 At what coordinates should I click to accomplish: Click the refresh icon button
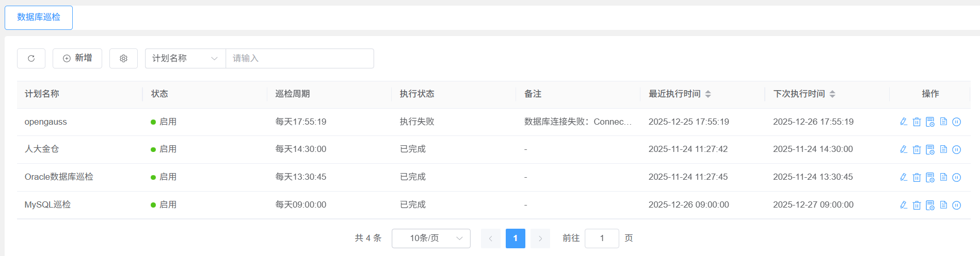(x=31, y=58)
